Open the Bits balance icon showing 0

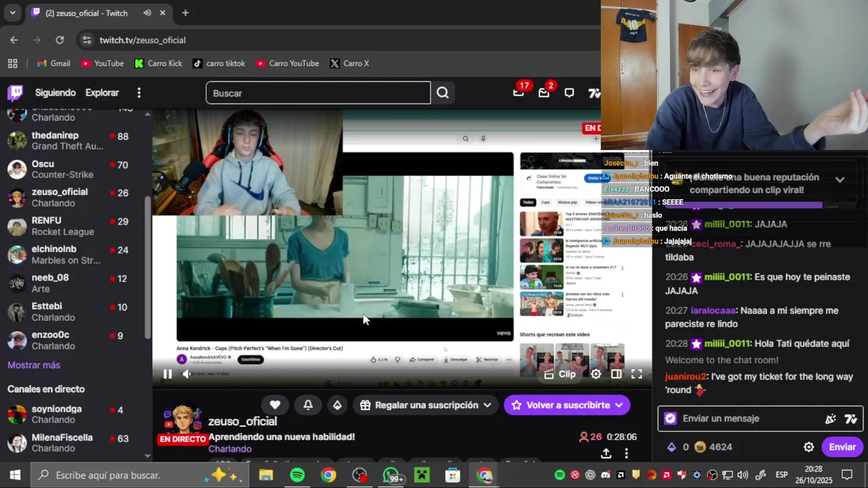coord(677,447)
